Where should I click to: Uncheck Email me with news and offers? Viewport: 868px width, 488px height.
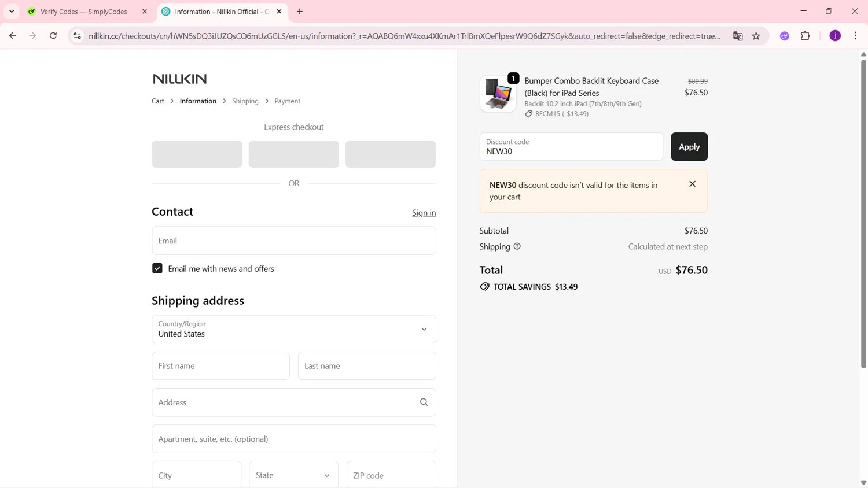click(x=157, y=268)
